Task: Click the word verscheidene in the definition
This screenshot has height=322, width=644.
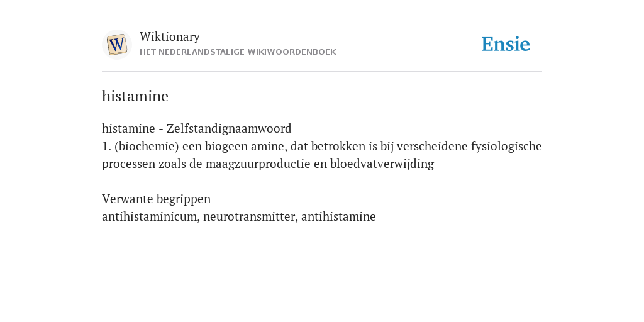Action: 432,146
